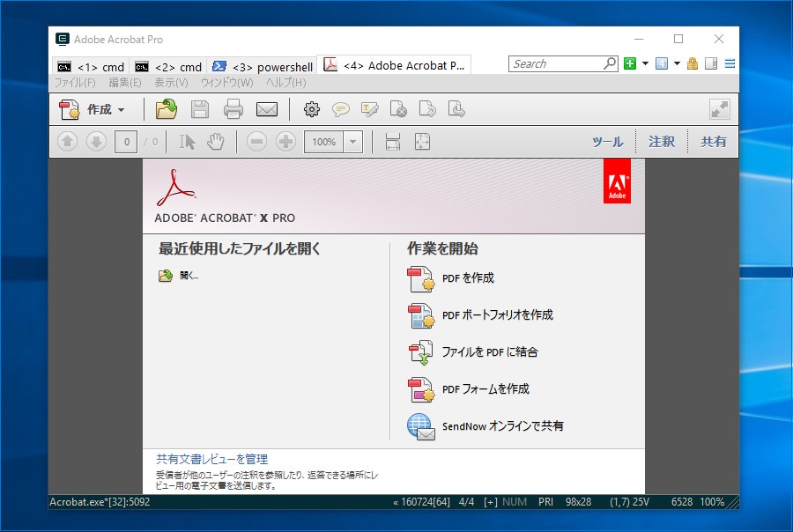The width and height of the screenshot is (793, 532).
Task: Click the ConEmu window title icon
Action: pos(63,40)
